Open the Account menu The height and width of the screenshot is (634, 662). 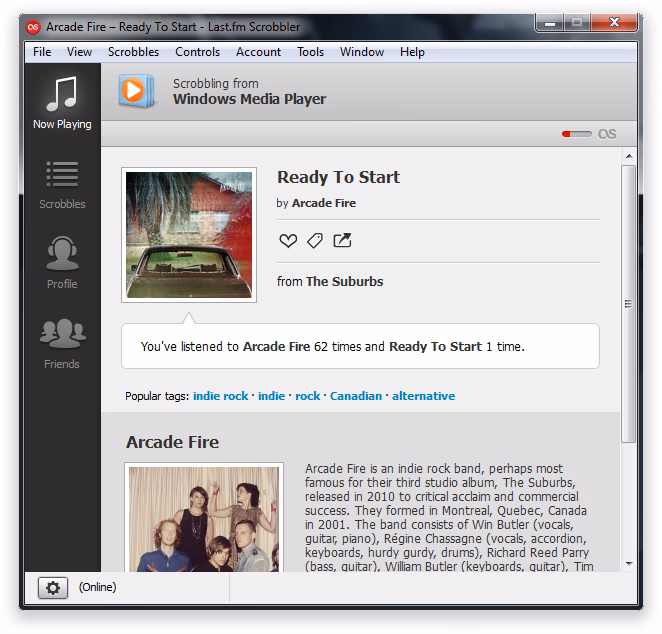pos(258,52)
